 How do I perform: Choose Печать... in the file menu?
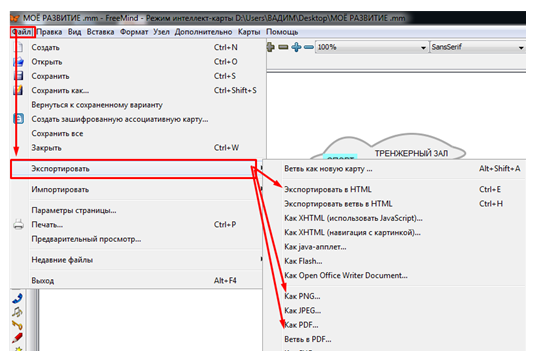(x=137, y=224)
